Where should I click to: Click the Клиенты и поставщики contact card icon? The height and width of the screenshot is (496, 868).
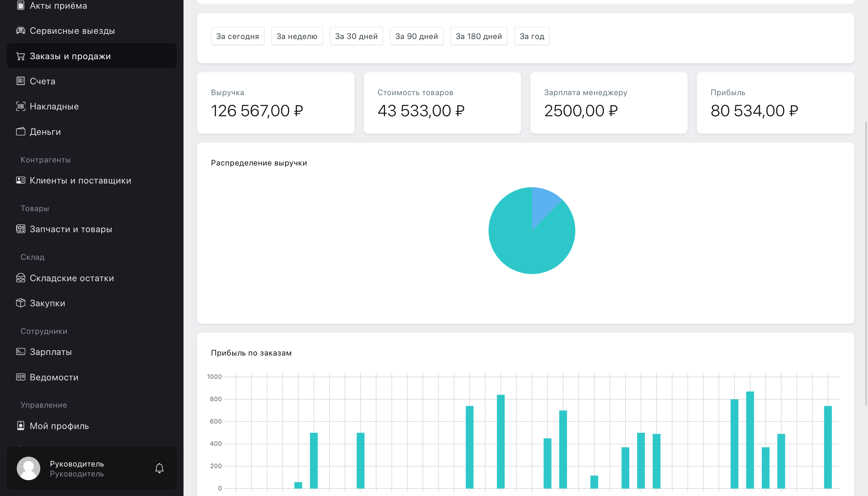(20, 180)
